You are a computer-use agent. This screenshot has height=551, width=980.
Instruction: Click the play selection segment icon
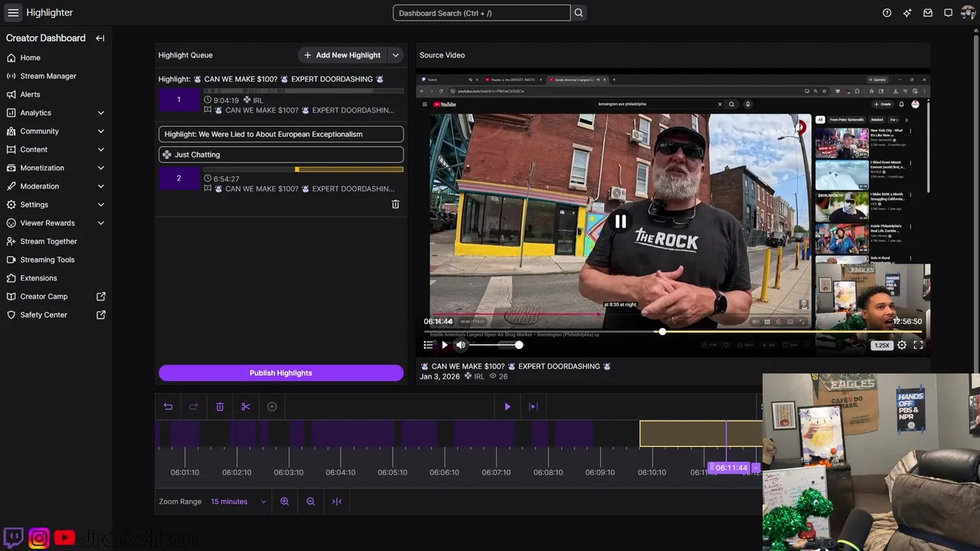coord(534,406)
